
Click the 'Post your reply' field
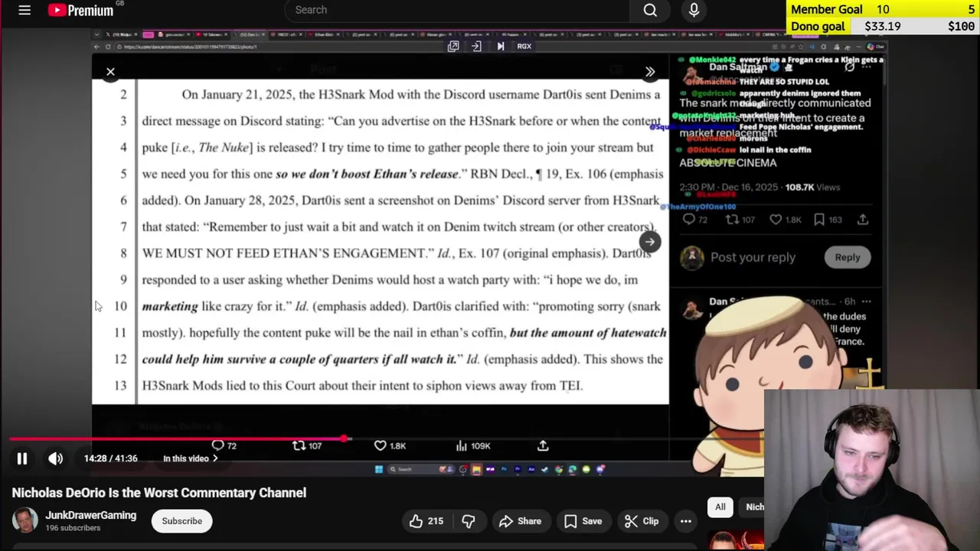(x=753, y=257)
